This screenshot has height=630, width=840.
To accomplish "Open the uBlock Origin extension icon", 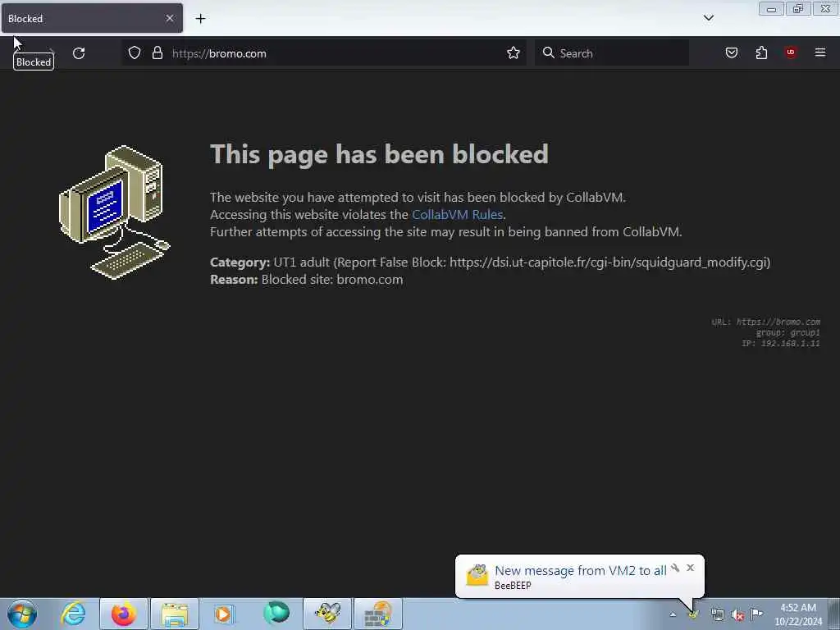I will 790,52.
